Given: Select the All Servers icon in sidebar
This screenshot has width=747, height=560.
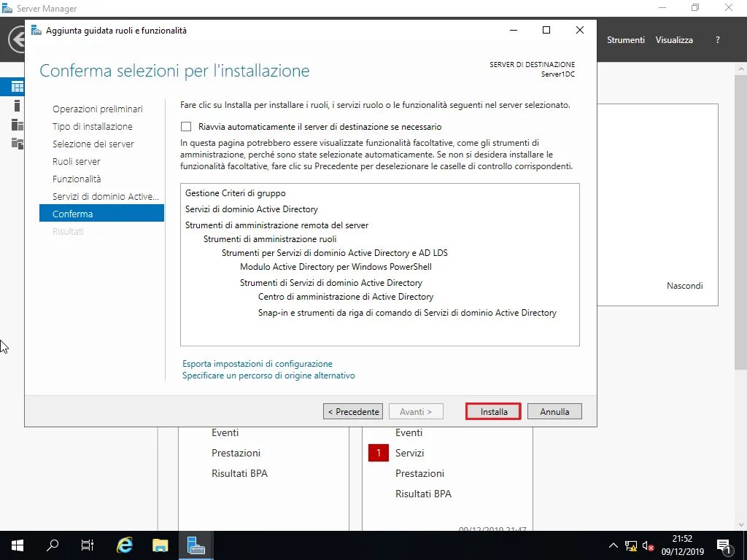Looking at the screenshot, I should coord(18,125).
